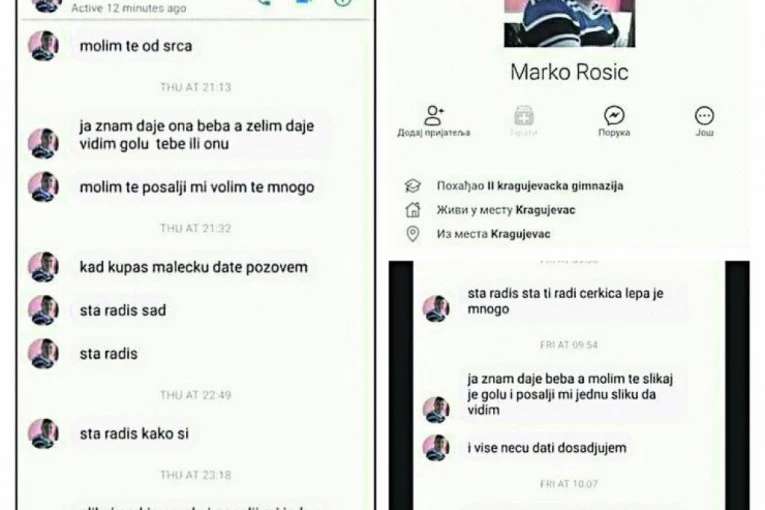The height and width of the screenshot is (510, 765).
Task: Select the "sta radis" message bubble
Action: click(108, 354)
